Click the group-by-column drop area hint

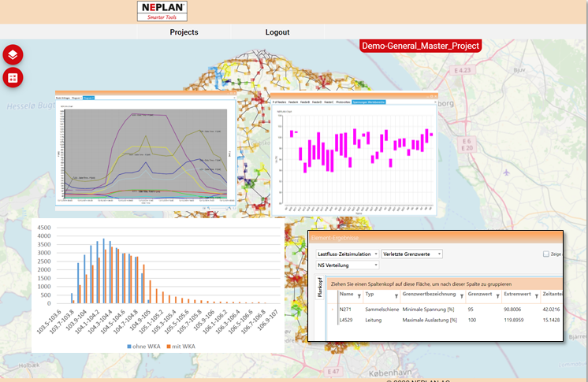pos(421,284)
